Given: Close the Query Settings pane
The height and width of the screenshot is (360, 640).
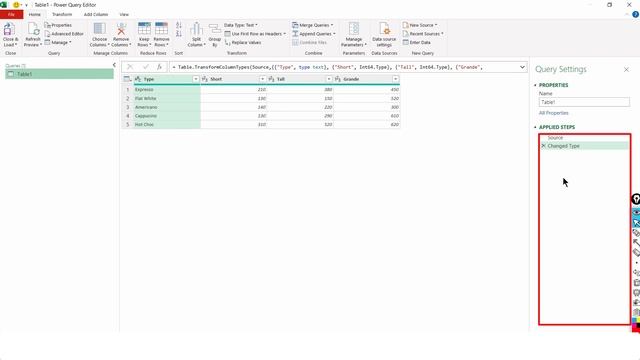Looking at the screenshot, I should click(626, 70).
